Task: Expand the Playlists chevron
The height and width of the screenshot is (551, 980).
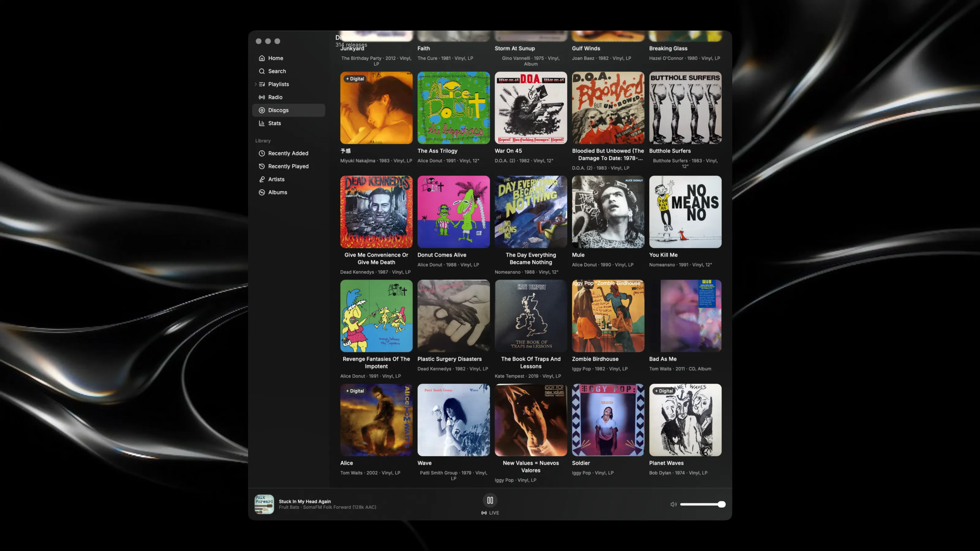Action: point(255,84)
